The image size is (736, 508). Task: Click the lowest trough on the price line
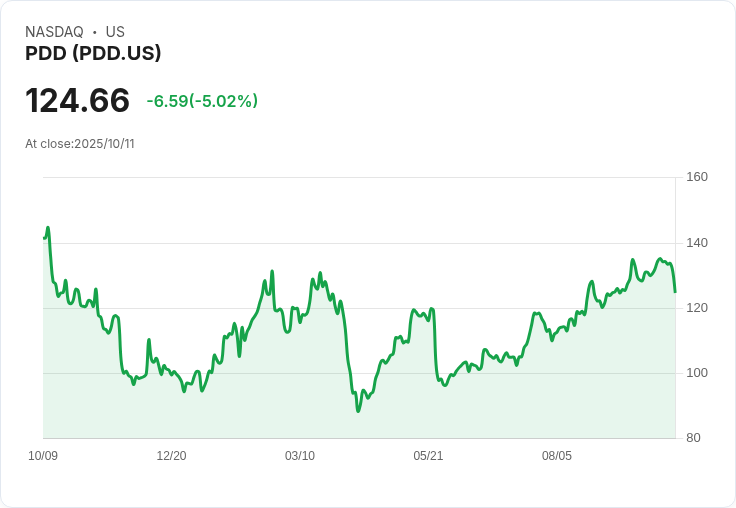(358, 411)
